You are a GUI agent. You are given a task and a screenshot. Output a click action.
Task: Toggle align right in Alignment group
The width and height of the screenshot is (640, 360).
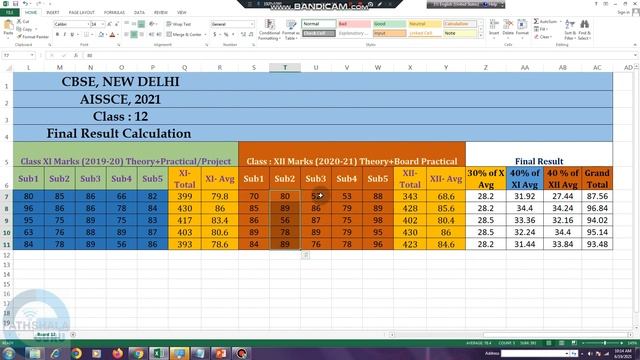point(141,35)
